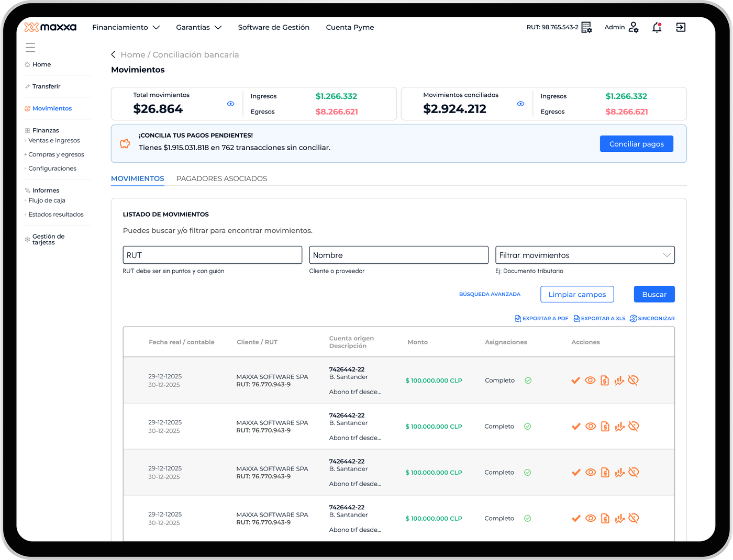Open the notifications bell icon
This screenshot has height=560, width=733.
[x=657, y=27]
